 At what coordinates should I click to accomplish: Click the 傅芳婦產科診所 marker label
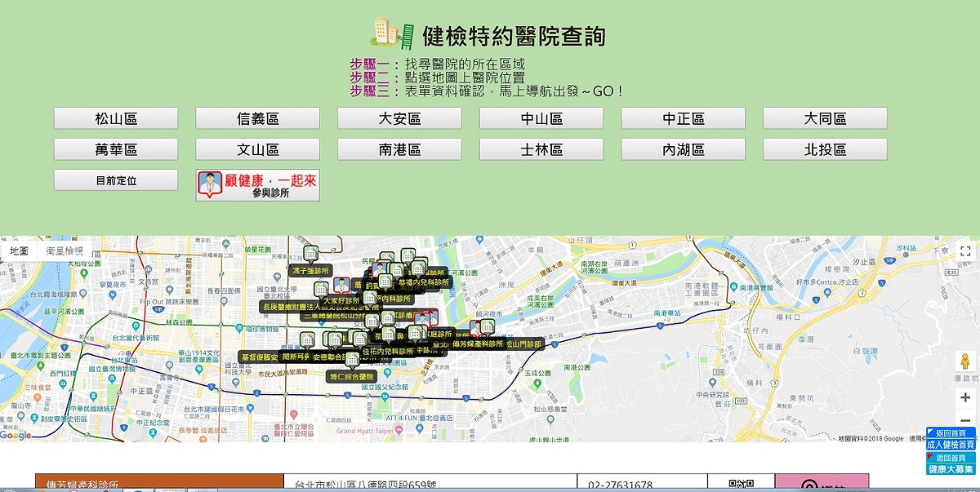click(x=478, y=344)
